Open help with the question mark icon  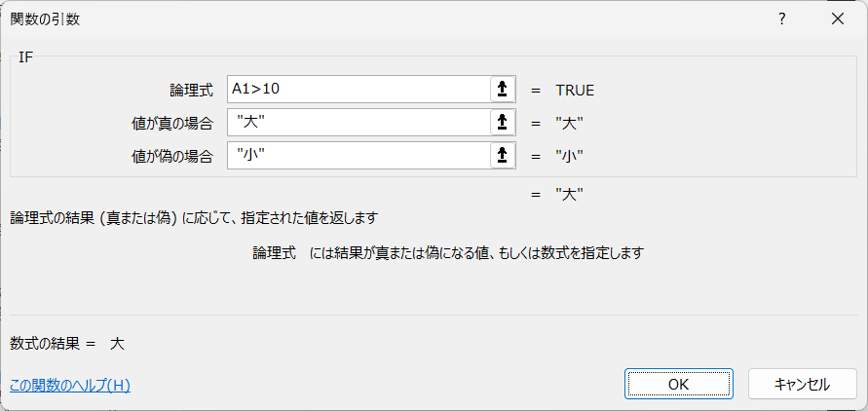click(x=781, y=19)
